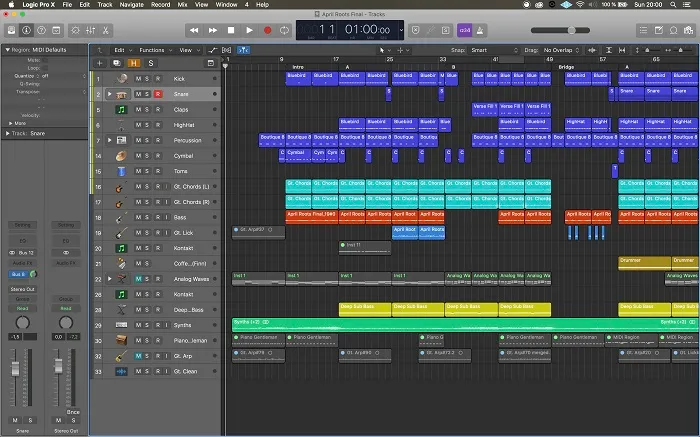Click the Snare channel strip pan knob
Screen dimensions: 700x437
pos(22,322)
